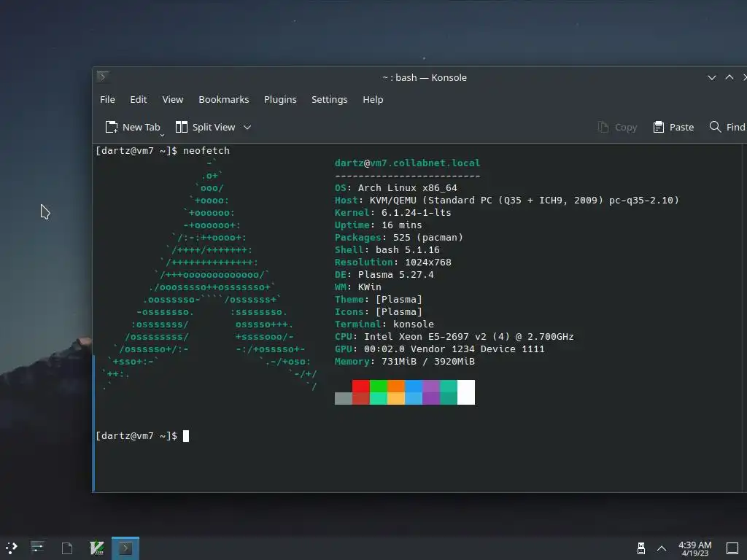Image resolution: width=747 pixels, height=560 pixels.
Task: Open the View menu
Action: [172, 99]
